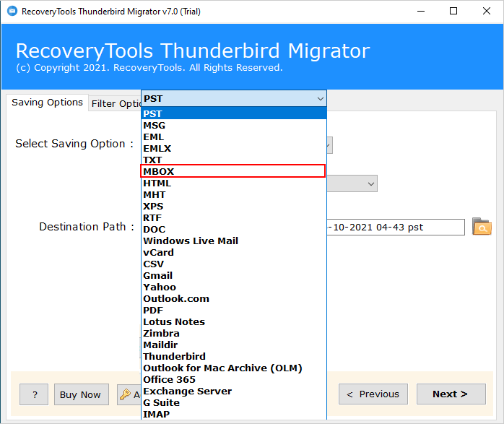
Task: Select Outlook.com option
Action: click(x=234, y=299)
